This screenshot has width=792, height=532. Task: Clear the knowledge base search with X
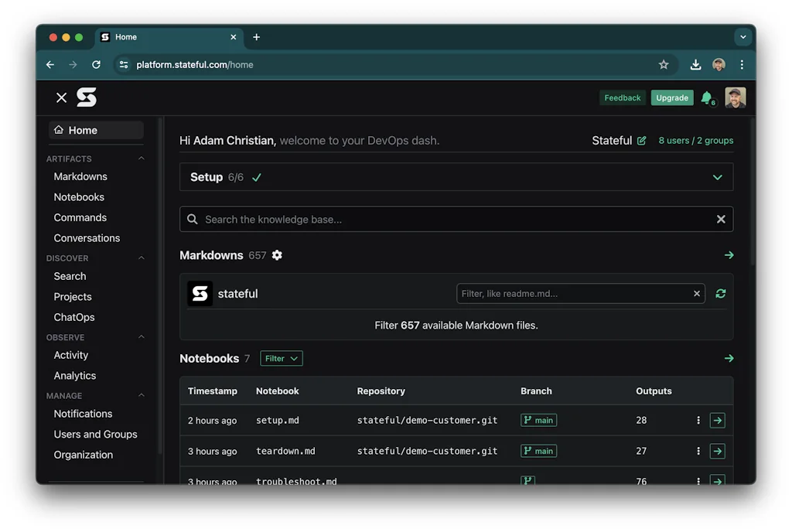coord(720,219)
